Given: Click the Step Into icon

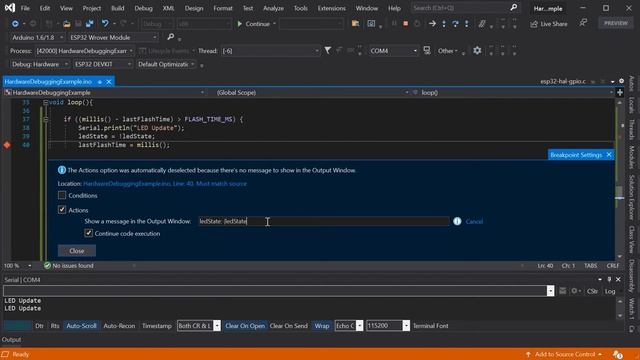Looking at the screenshot, I should (x=444, y=24).
